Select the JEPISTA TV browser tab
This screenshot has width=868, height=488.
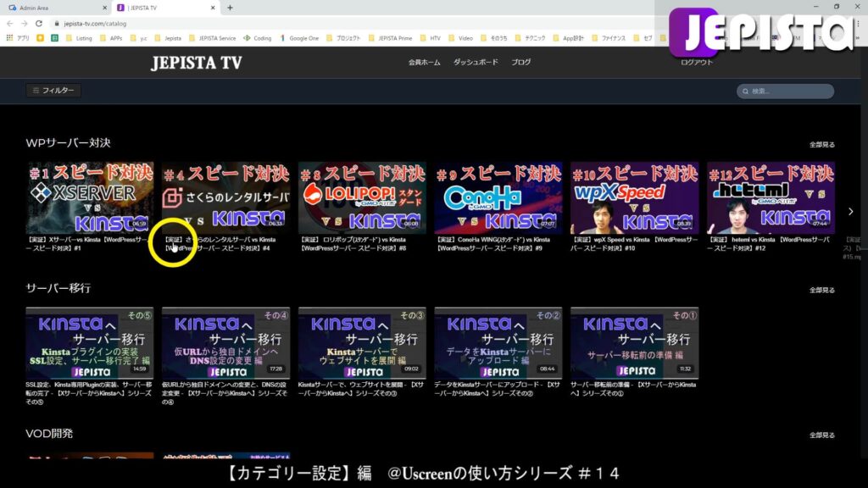click(166, 8)
